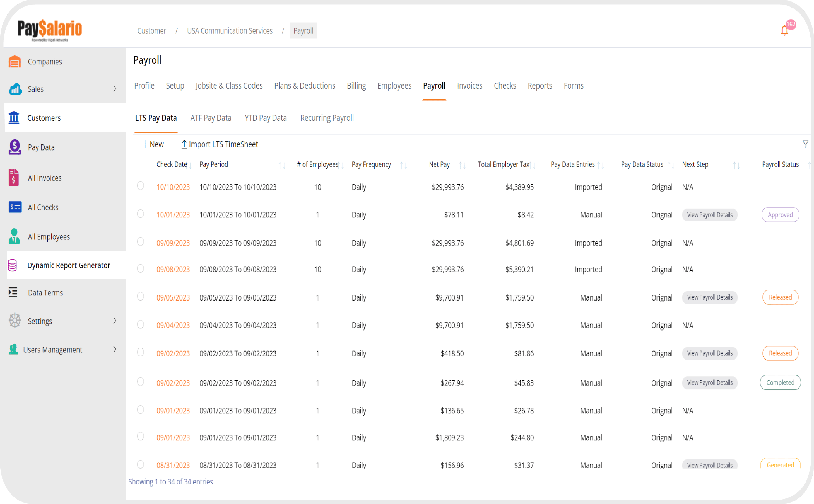The height and width of the screenshot is (504, 814).
Task: Sort by Total Employer Tax arrows
Action: point(533,165)
